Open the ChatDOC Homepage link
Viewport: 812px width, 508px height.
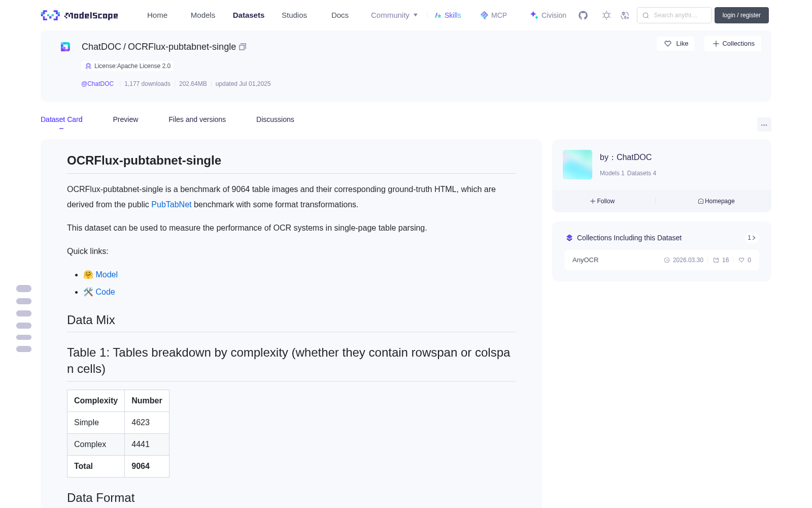pyautogui.click(x=716, y=201)
